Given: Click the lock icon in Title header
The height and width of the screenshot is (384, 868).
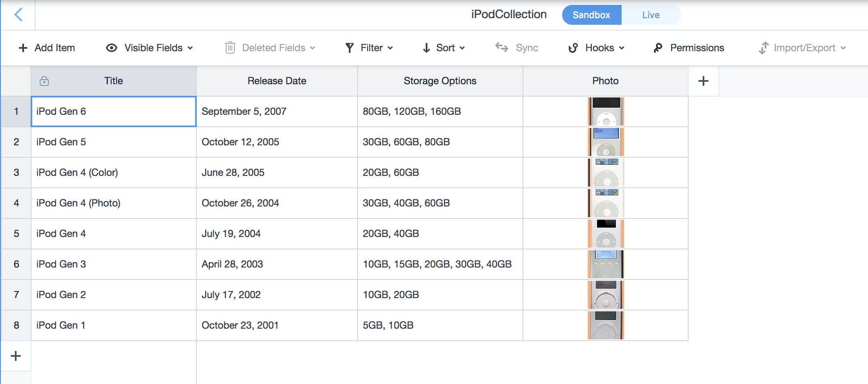Looking at the screenshot, I should 44,81.
